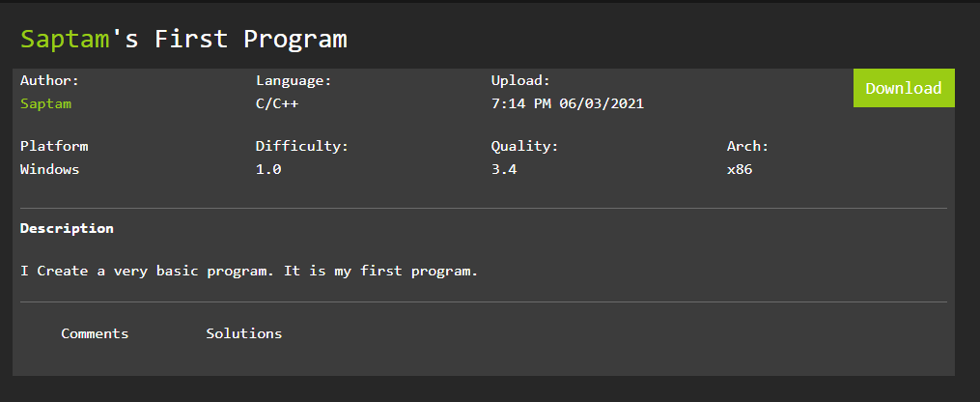Open the Solutions tab
The height and width of the screenshot is (402, 980).
(244, 333)
